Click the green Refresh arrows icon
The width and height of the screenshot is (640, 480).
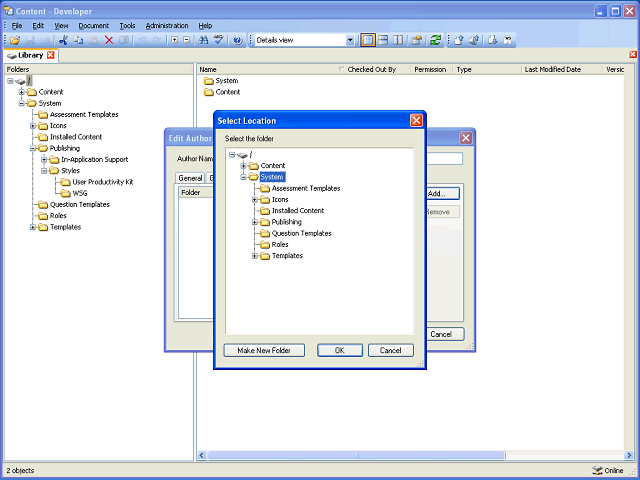(436, 40)
